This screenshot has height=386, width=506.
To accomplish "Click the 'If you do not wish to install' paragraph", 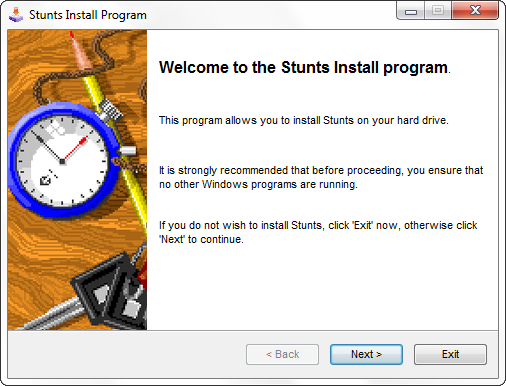I will [318, 232].
